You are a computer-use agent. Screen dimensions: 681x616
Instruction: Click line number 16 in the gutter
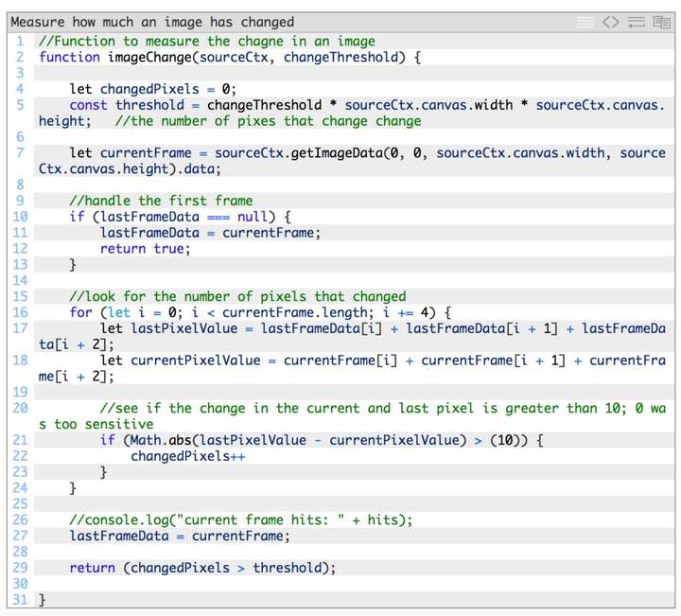coord(20,312)
